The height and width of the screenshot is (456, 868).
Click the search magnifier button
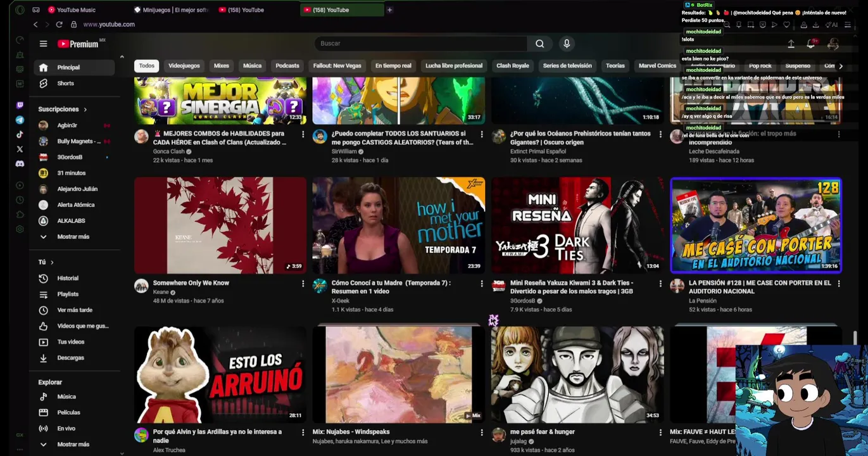[539, 44]
